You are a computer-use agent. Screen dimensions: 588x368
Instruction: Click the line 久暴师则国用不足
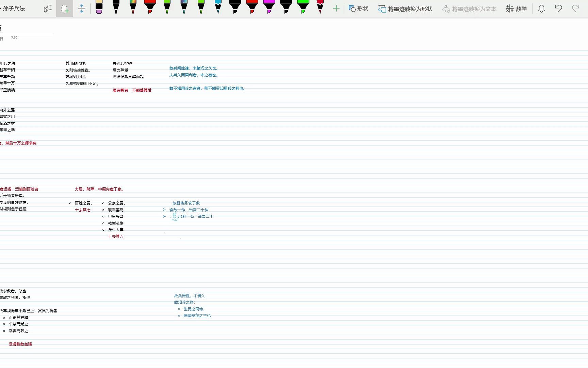pos(82,83)
